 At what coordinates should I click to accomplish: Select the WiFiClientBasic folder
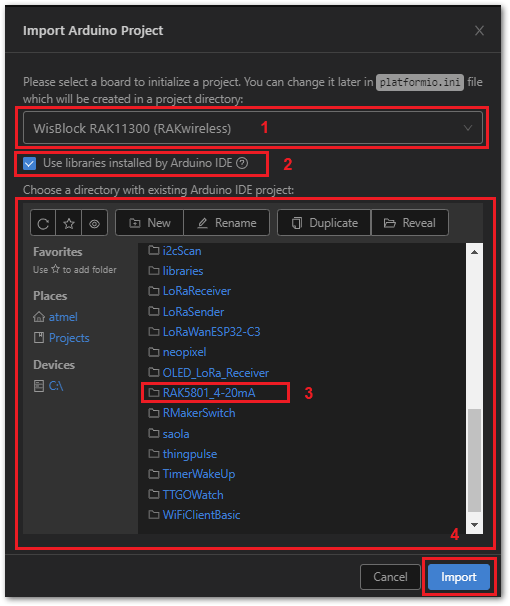[x=201, y=515]
